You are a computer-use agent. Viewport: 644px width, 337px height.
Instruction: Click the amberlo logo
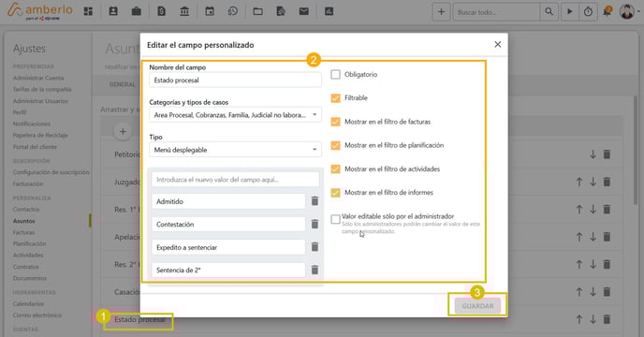point(40,11)
